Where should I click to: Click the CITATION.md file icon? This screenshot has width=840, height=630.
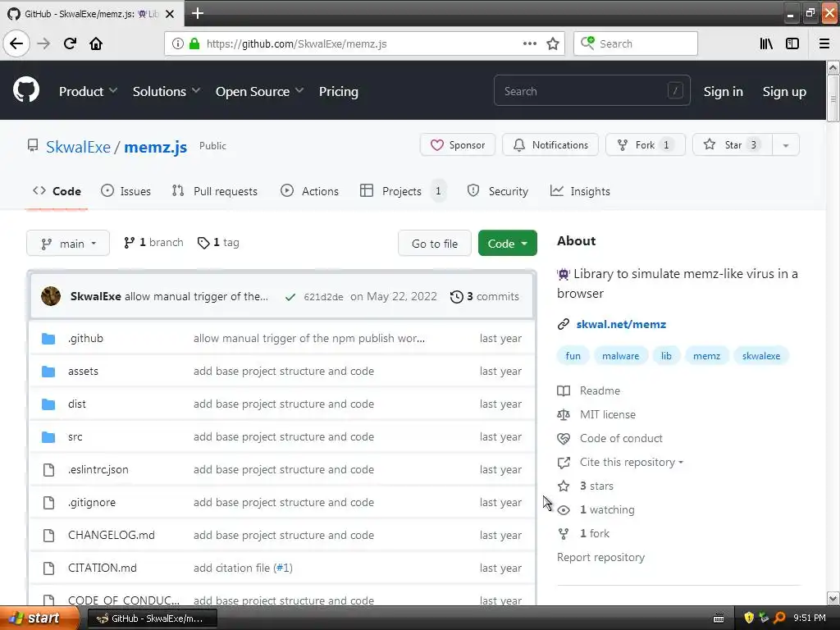(48, 568)
